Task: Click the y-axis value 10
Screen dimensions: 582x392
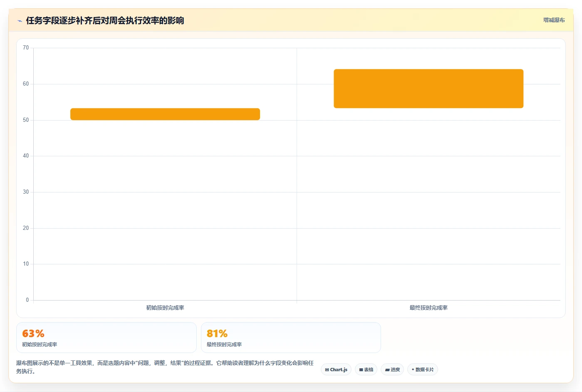Action: [26, 264]
